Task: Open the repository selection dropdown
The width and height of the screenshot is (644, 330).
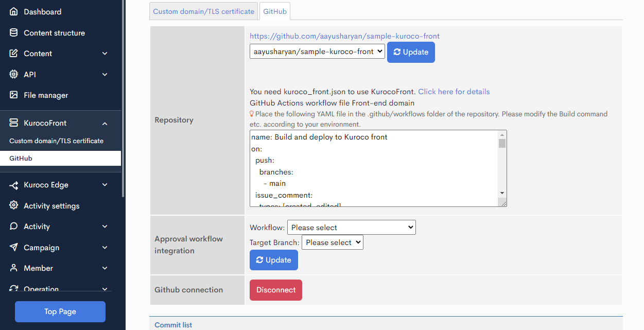Action: coord(317,51)
